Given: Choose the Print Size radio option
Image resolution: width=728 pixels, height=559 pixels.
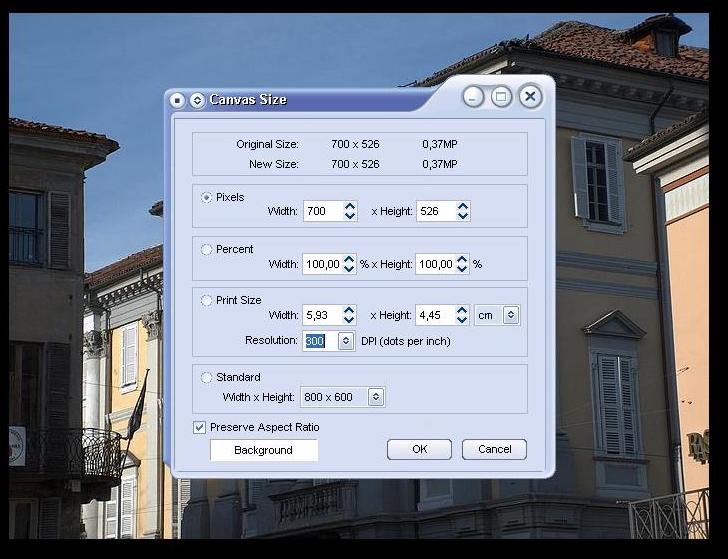Looking at the screenshot, I should [x=207, y=301].
